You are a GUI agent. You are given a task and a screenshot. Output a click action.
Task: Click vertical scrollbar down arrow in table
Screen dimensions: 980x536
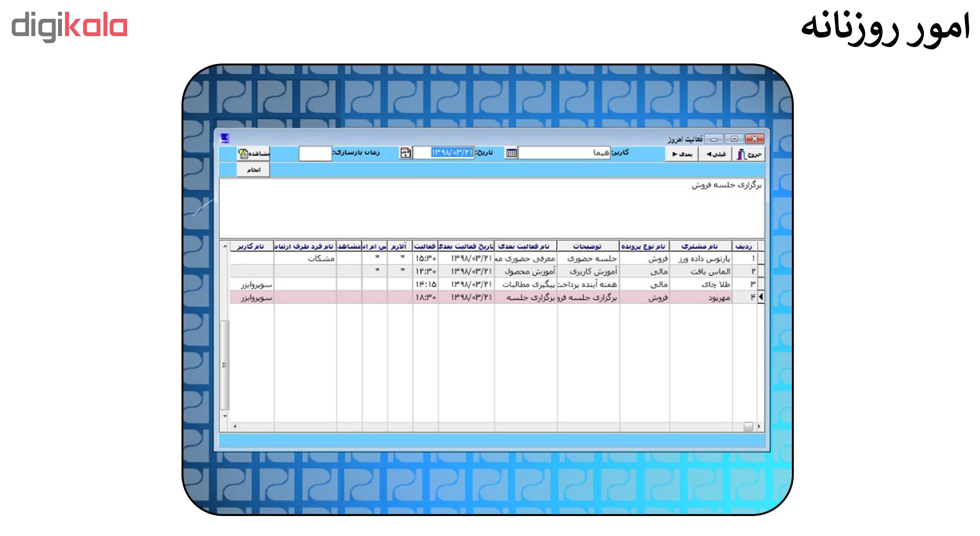[225, 416]
